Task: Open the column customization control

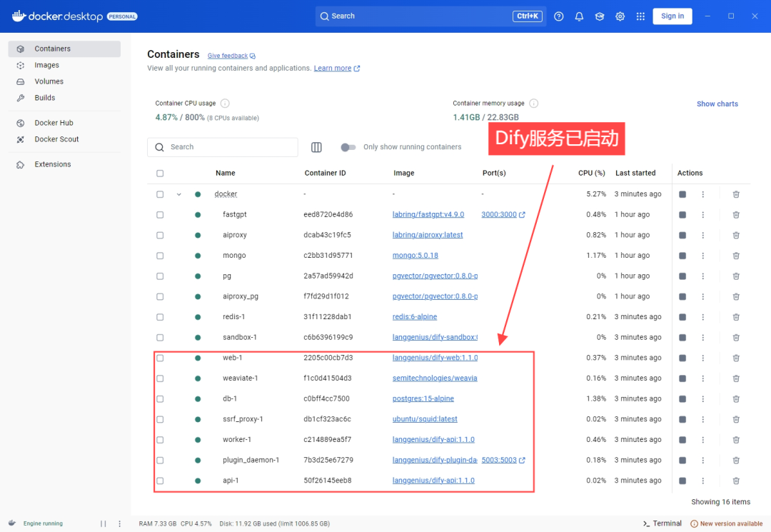Action: pos(316,146)
